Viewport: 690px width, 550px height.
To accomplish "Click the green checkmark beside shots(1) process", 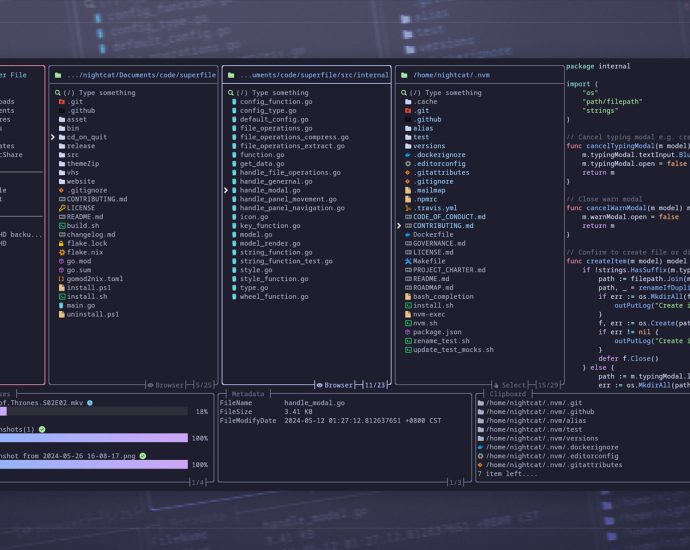I will [42, 429].
